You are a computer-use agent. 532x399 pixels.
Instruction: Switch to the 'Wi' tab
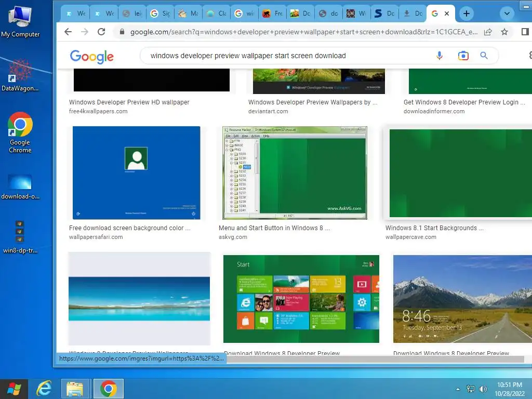click(357, 14)
